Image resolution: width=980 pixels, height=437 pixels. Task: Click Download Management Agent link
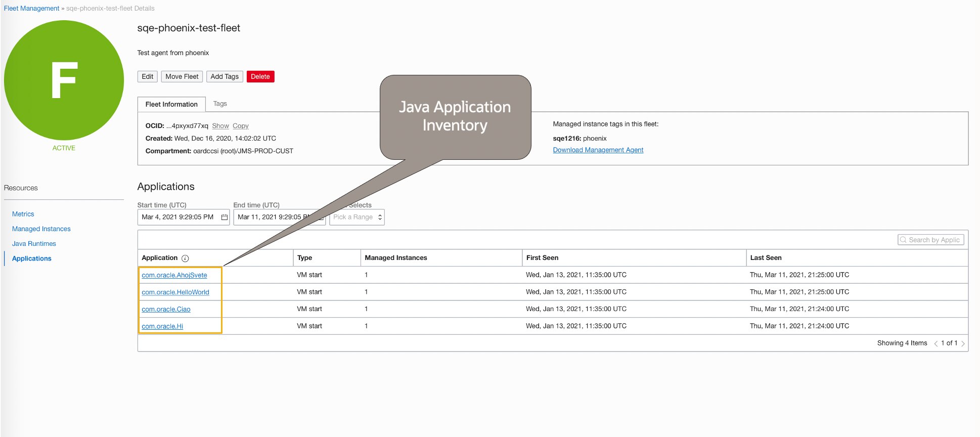point(598,150)
